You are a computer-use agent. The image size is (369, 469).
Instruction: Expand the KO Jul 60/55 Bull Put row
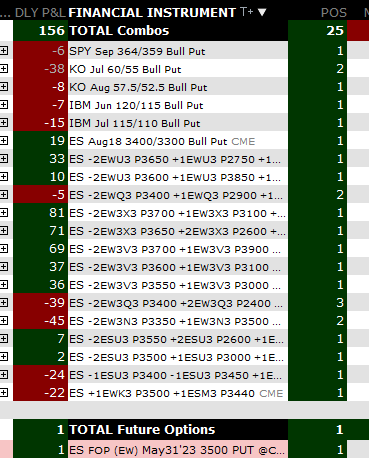coord(4,69)
